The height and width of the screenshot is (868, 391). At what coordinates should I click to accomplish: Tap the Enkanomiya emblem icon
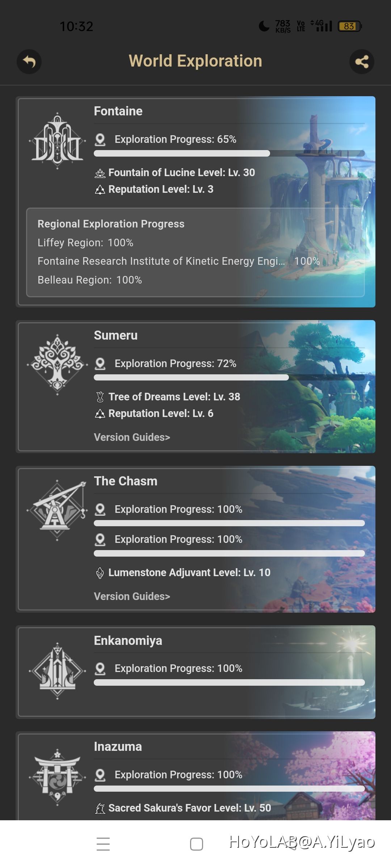click(x=57, y=671)
